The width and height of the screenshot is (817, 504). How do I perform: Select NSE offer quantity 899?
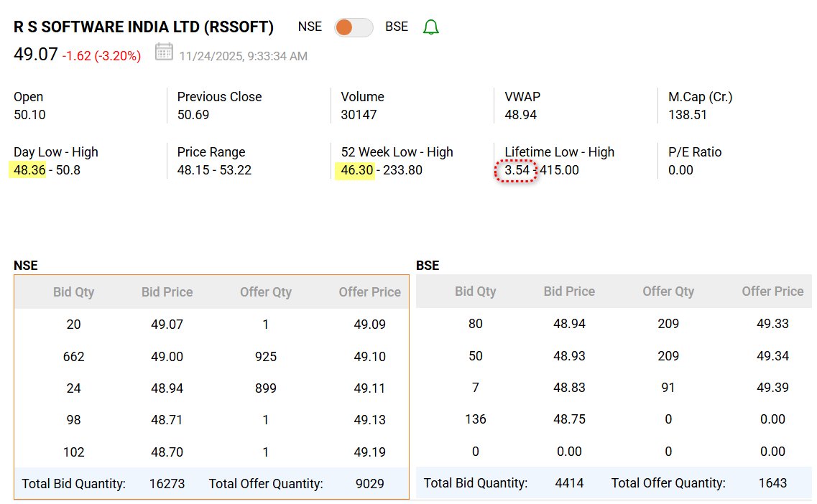(266, 388)
